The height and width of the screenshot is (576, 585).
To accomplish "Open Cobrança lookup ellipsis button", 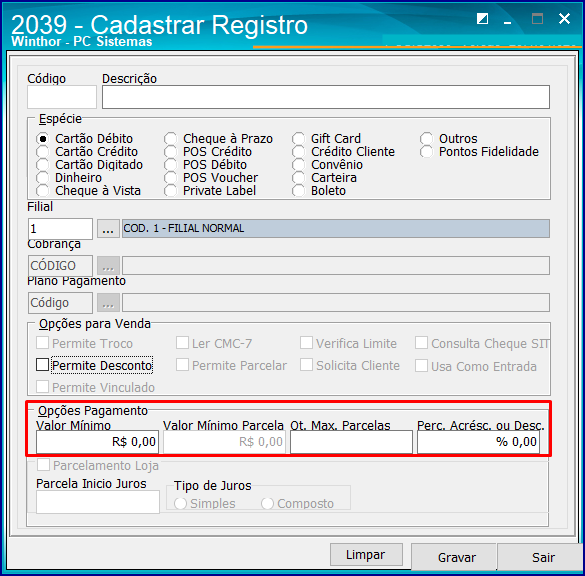I will (x=108, y=265).
